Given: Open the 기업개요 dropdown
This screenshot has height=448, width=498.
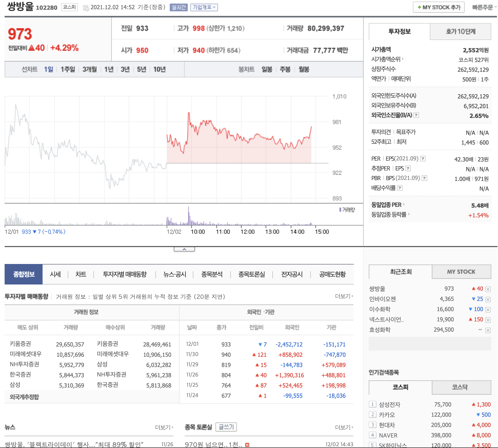Looking at the screenshot, I should click(x=204, y=7).
